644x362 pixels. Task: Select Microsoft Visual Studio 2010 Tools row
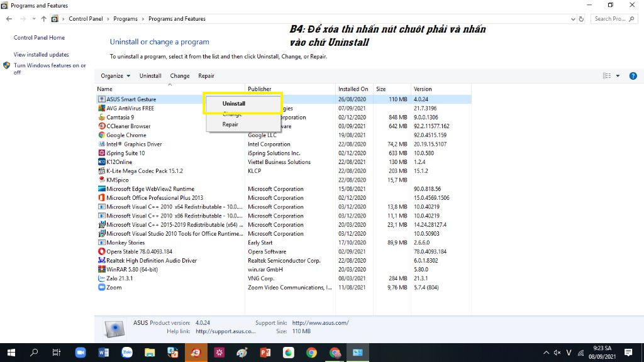pyautogui.click(x=284, y=234)
